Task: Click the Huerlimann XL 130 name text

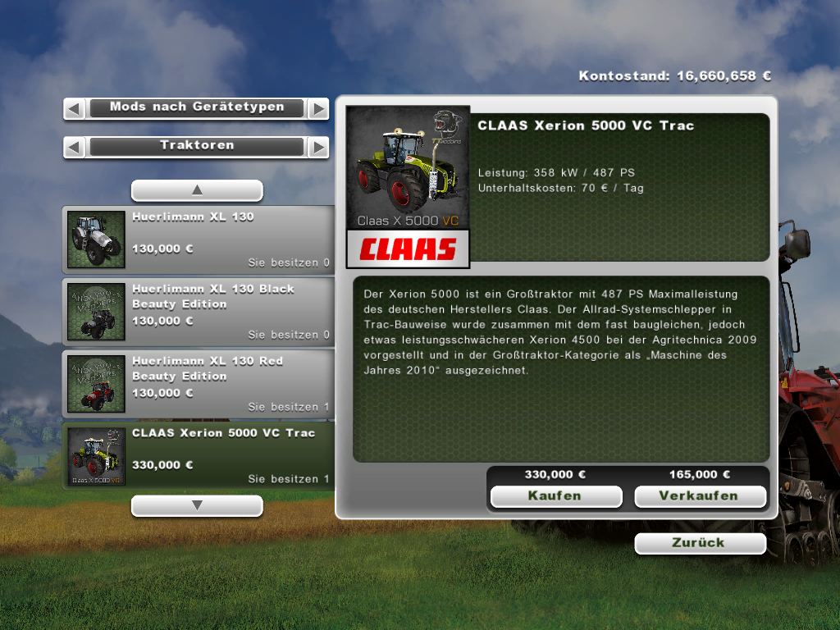Action: click(x=193, y=217)
